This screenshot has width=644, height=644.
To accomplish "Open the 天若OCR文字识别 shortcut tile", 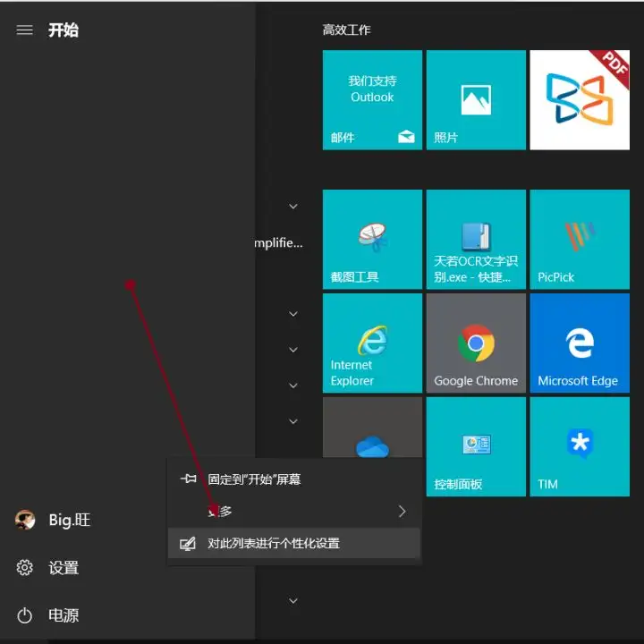I will pyautogui.click(x=476, y=239).
